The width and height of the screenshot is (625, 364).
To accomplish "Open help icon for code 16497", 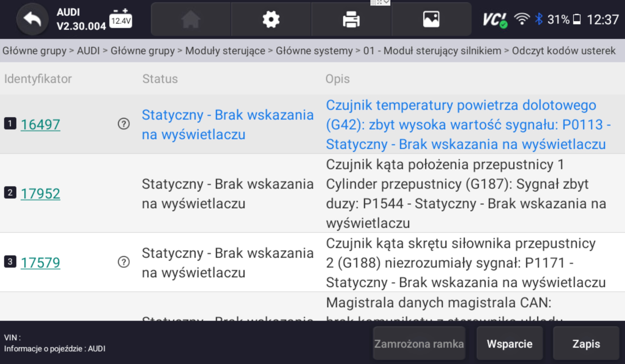I will [x=124, y=124].
